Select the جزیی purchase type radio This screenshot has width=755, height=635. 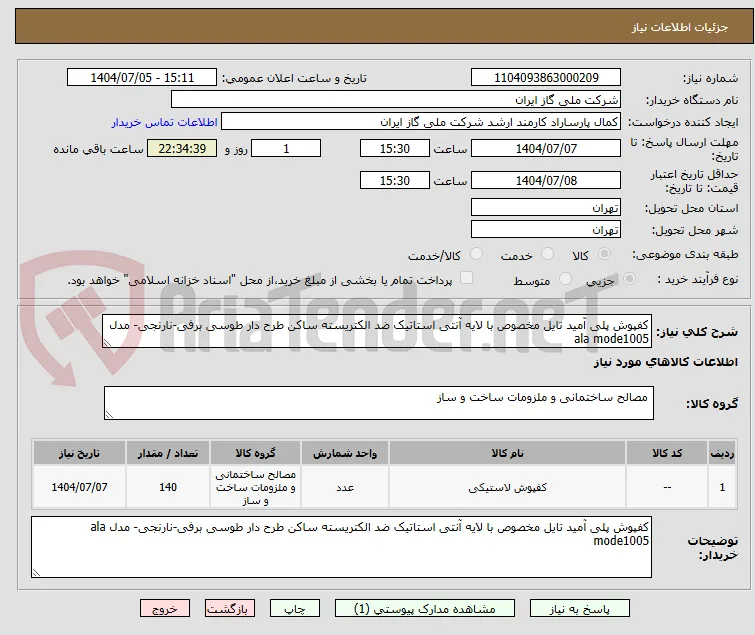pyautogui.click(x=629, y=279)
